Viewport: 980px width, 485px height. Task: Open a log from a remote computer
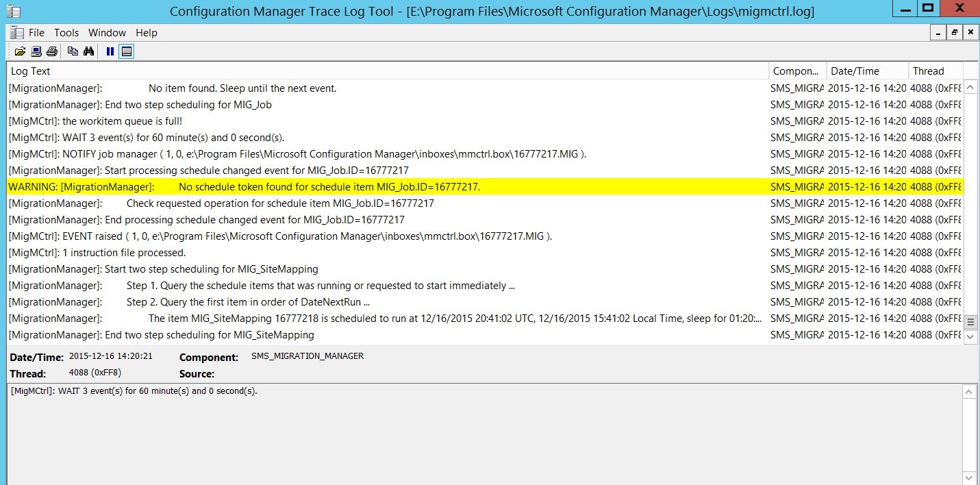(x=35, y=51)
